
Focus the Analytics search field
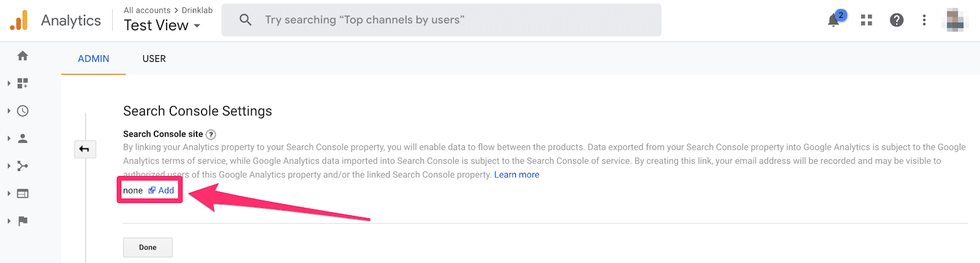tap(441, 20)
